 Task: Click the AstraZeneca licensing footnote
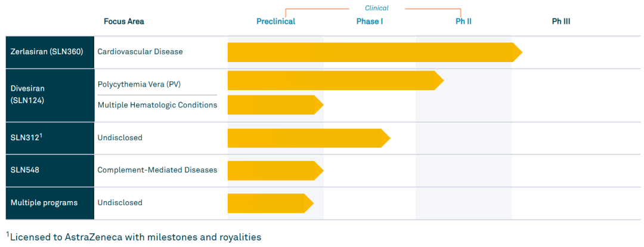pyautogui.click(x=134, y=237)
